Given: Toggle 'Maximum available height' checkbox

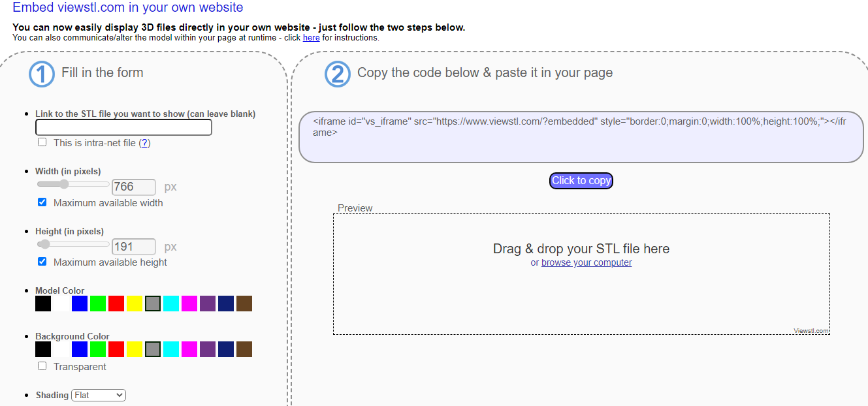Looking at the screenshot, I should click(x=42, y=262).
